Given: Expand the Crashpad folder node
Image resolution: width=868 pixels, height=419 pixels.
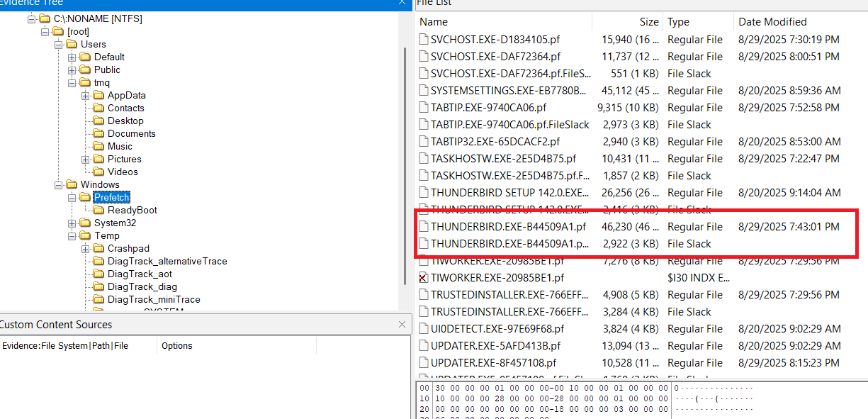Looking at the screenshot, I should 86,248.
